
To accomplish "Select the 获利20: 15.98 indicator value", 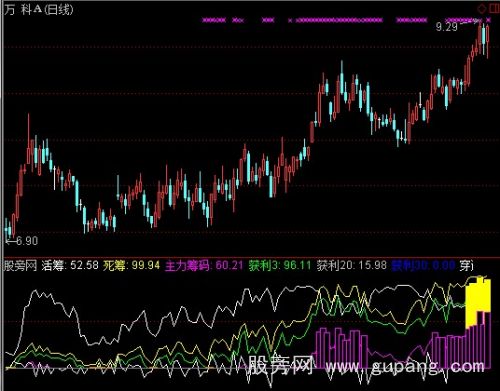I will point(352,266).
